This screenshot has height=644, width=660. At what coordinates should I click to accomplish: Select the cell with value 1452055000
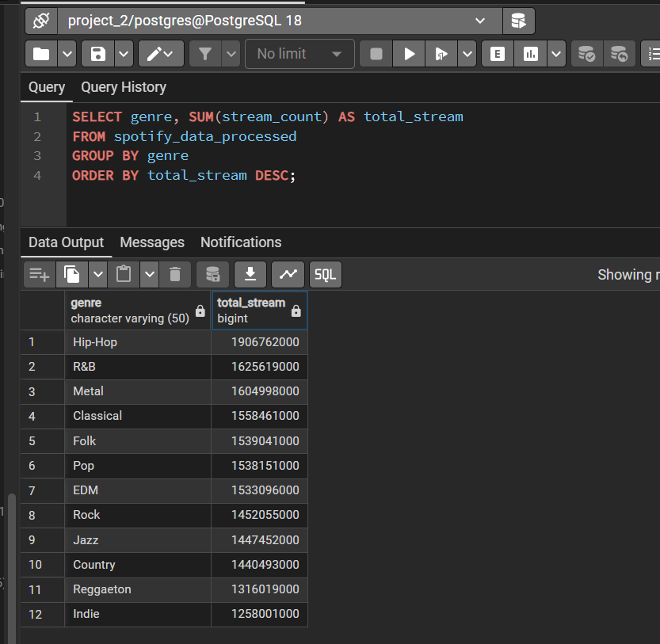pyautogui.click(x=259, y=515)
